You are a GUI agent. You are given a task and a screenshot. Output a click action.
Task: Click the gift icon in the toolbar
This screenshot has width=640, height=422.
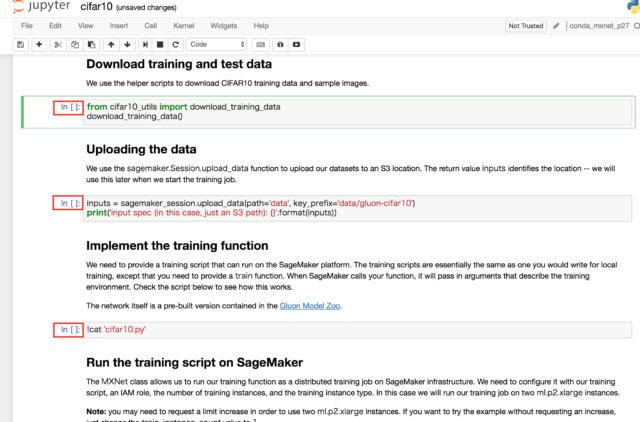click(x=280, y=44)
